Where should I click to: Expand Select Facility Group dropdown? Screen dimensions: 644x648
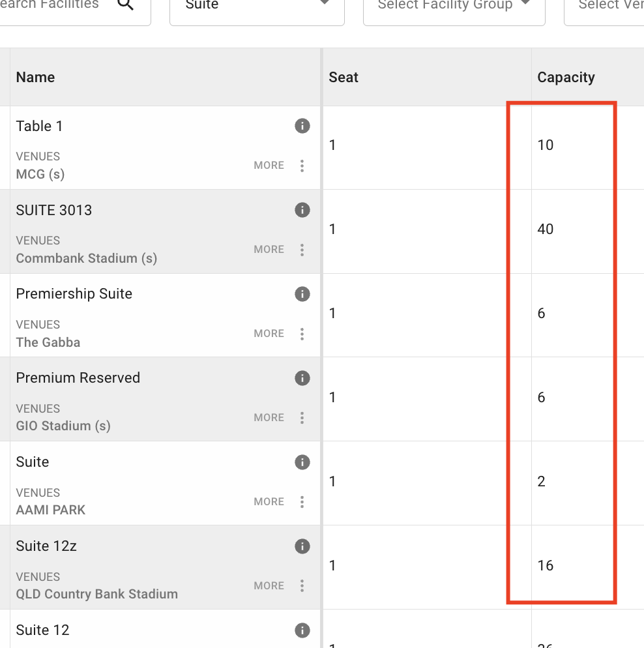click(454, 7)
